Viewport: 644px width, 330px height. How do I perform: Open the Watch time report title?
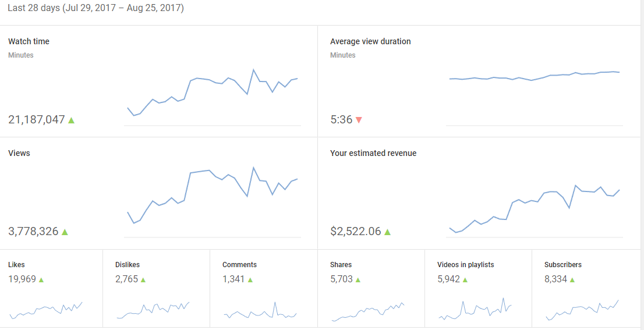[29, 41]
